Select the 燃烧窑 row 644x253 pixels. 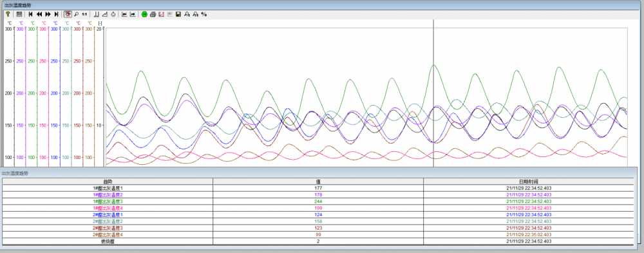tap(318, 241)
